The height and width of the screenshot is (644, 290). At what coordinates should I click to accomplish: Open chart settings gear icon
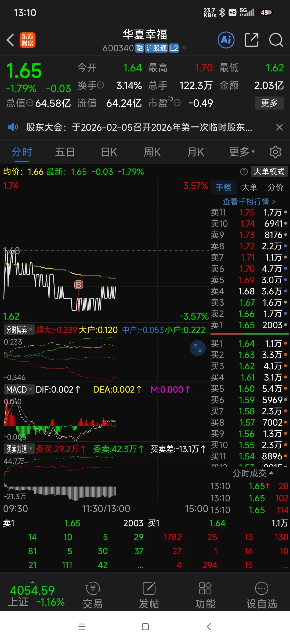click(275, 152)
